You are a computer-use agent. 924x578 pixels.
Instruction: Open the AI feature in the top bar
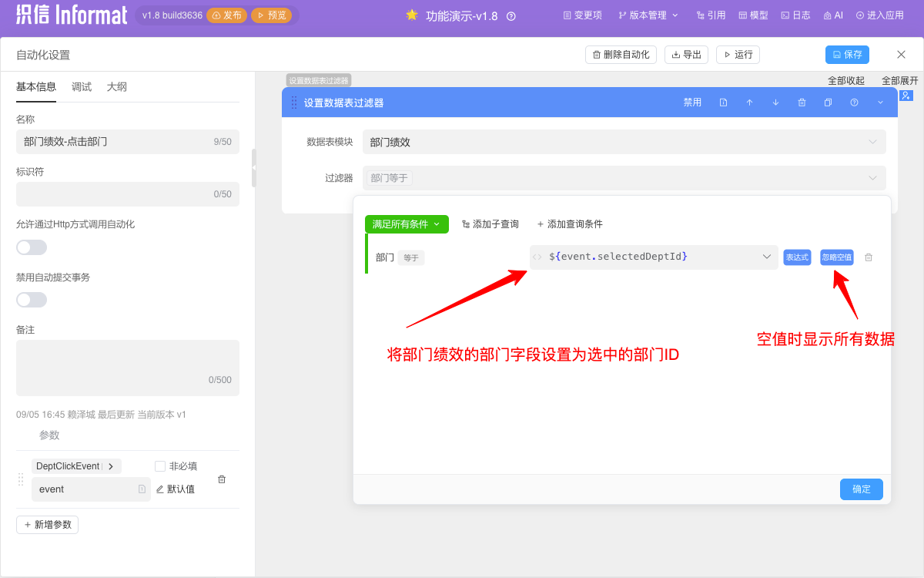coord(832,14)
